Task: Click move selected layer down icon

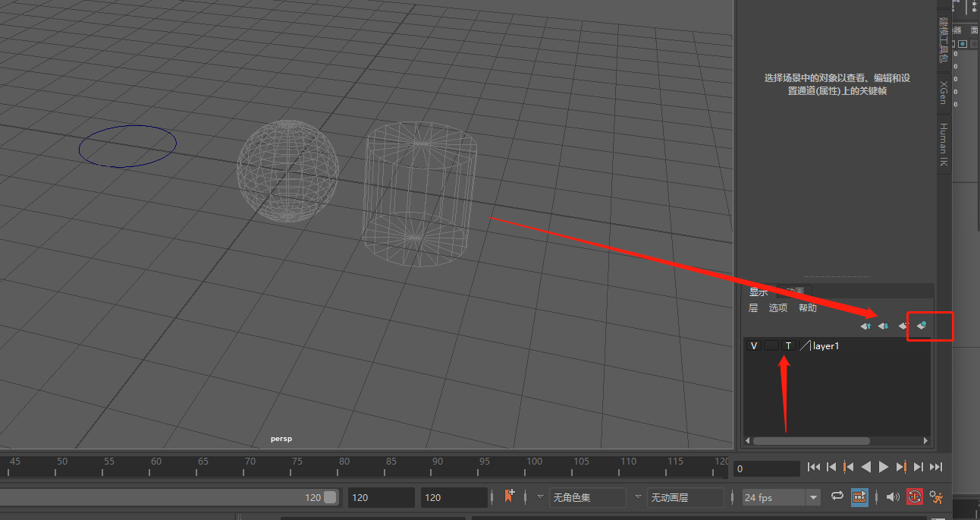Action: (x=884, y=326)
